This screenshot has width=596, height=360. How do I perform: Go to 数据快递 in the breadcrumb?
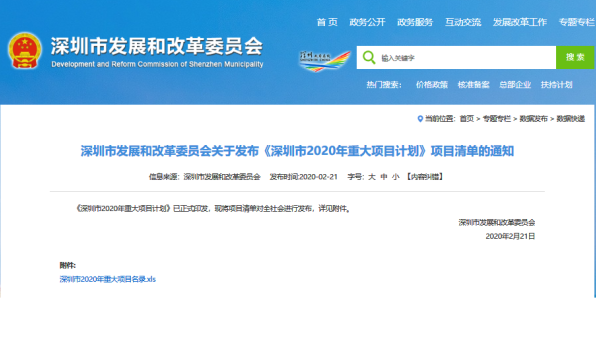pyautogui.click(x=571, y=119)
